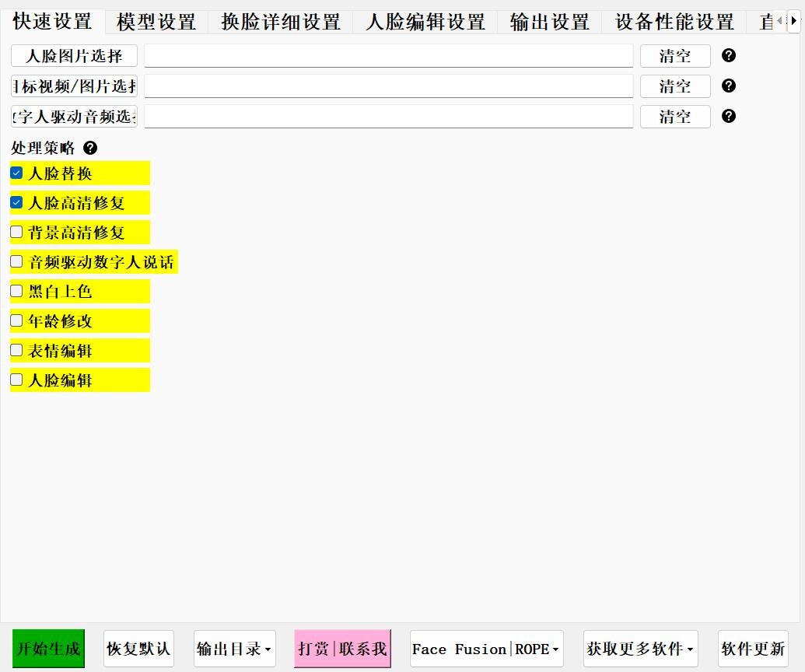
Task: Expand the 输出目录 dropdown
Action: [x=235, y=649]
